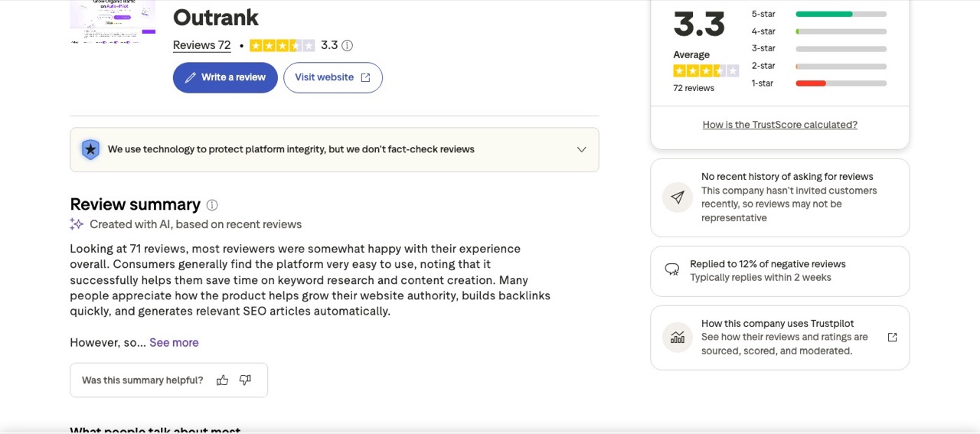This screenshot has height=434, width=980.
Task: Click the paper plane icon for review invitations
Action: click(x=678, y=197)
